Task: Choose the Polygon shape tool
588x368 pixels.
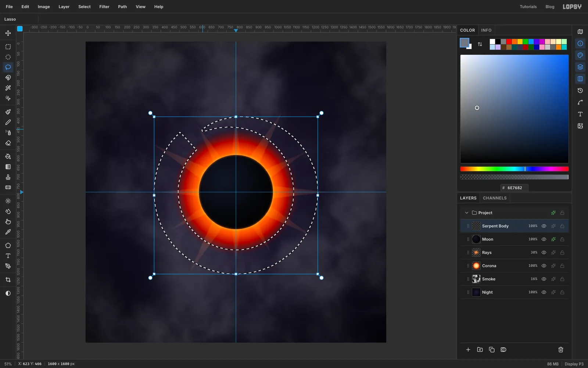Action: tap(8, 245)
